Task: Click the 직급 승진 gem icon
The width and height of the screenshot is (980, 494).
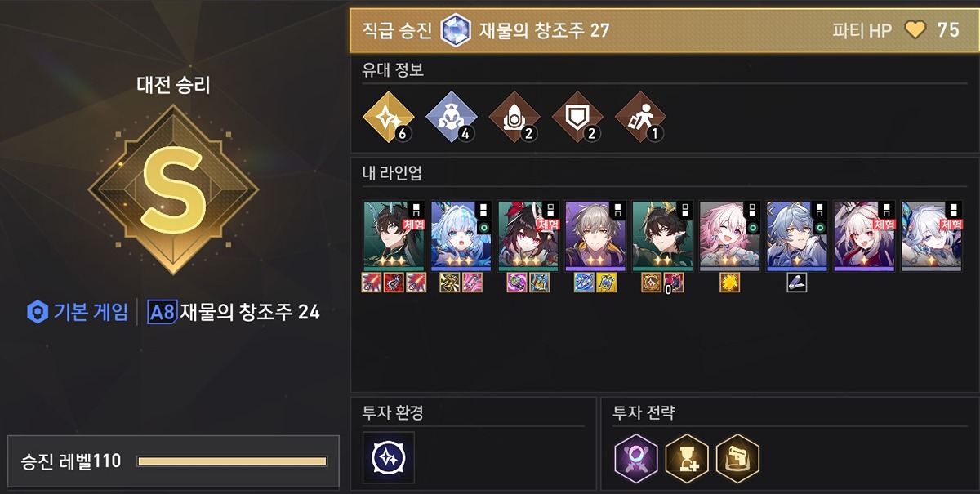Action: [x=455, y=31]
